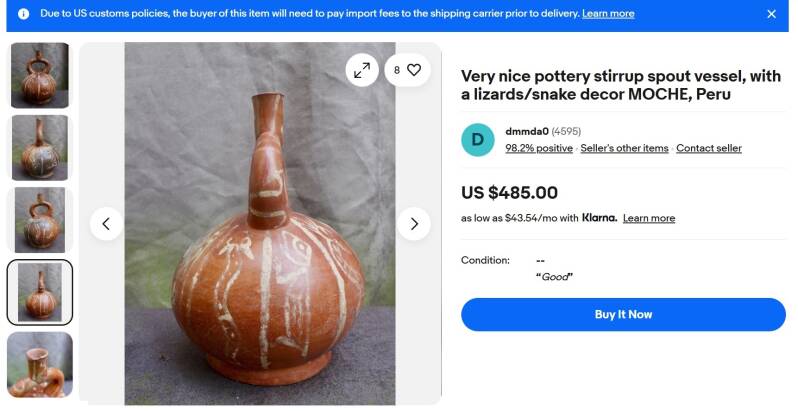Open Seller's other items
The height and width of the screenshot is (411, 798).
(624, 148)
